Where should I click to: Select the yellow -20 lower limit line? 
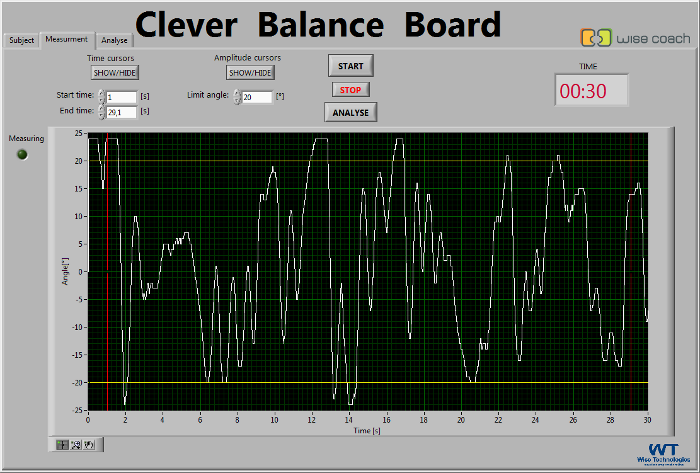[x=367, y=382]
